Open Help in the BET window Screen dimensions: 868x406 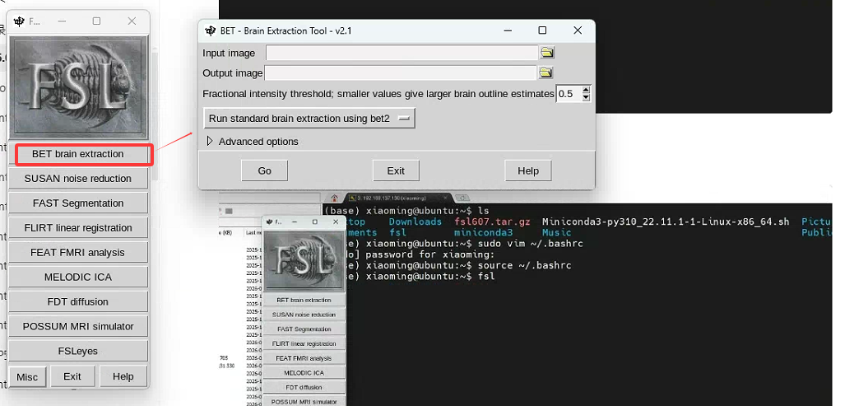coord(528,170)
